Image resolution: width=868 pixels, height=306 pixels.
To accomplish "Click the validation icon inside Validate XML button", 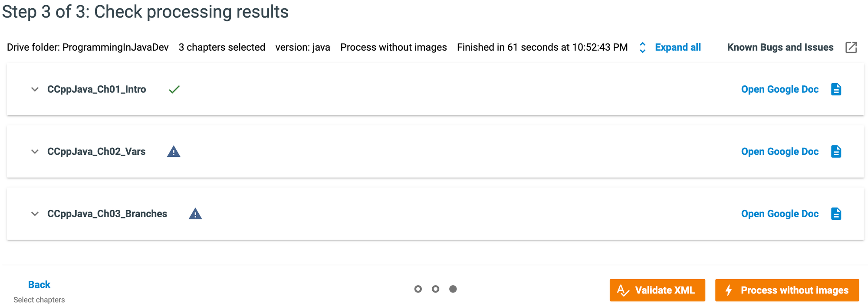I will 623,290.
